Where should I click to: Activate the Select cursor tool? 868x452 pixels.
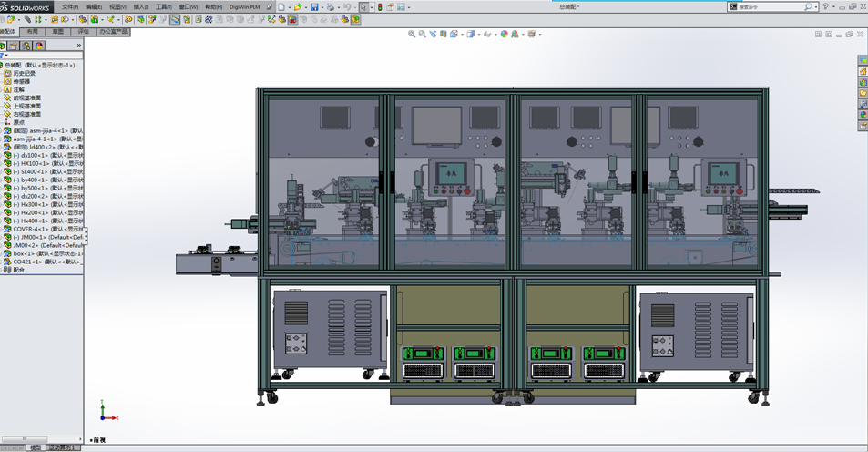click(x=363, y=6)
